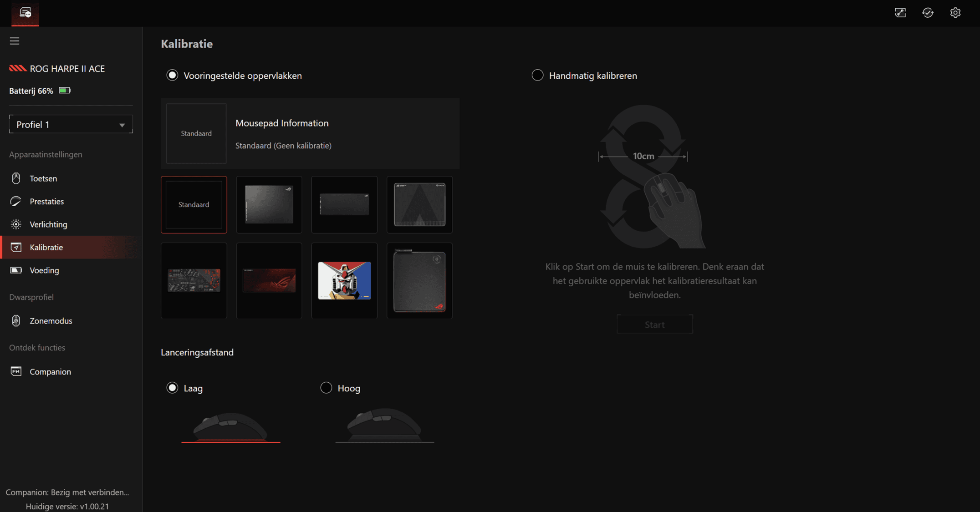This screenshot has width=980, height=512.
Task: Click Standaard (Geen kalibratie) text
Action: 283,146
